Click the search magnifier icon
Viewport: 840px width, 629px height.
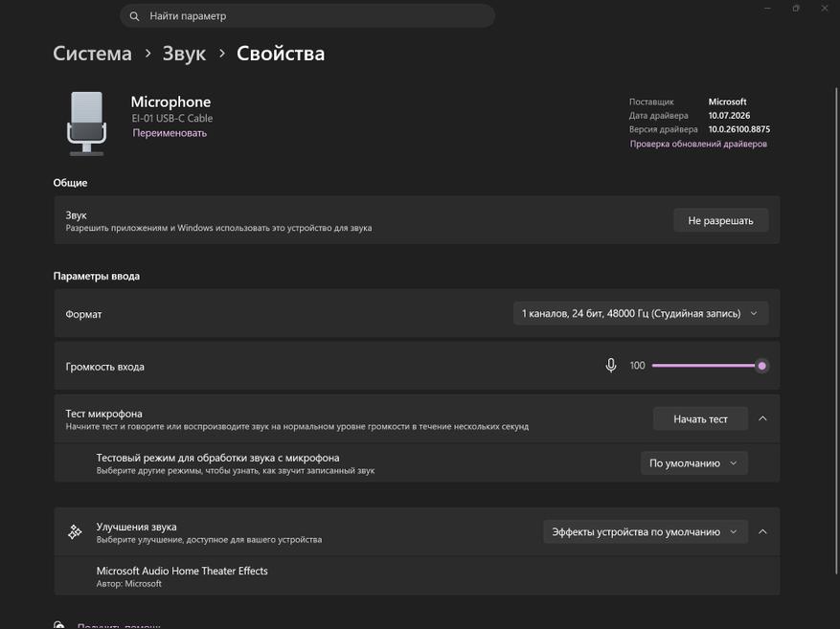pos(134,16)
